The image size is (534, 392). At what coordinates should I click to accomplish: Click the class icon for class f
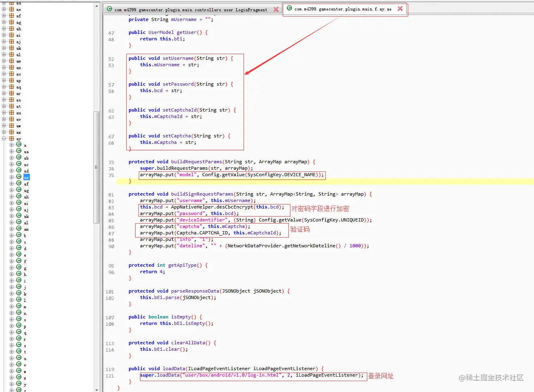19,261
